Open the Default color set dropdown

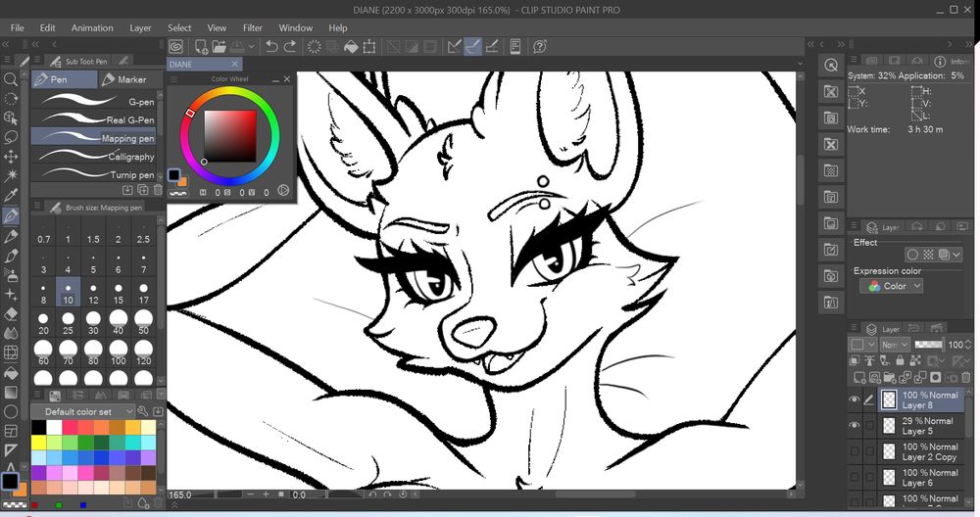click(82, 411)
